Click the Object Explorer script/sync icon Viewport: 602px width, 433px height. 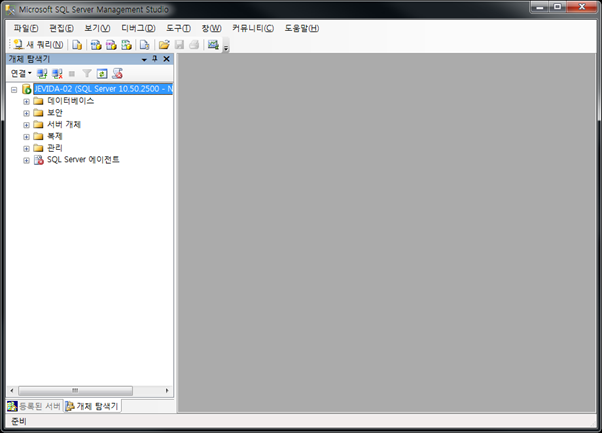pos(117,73)
